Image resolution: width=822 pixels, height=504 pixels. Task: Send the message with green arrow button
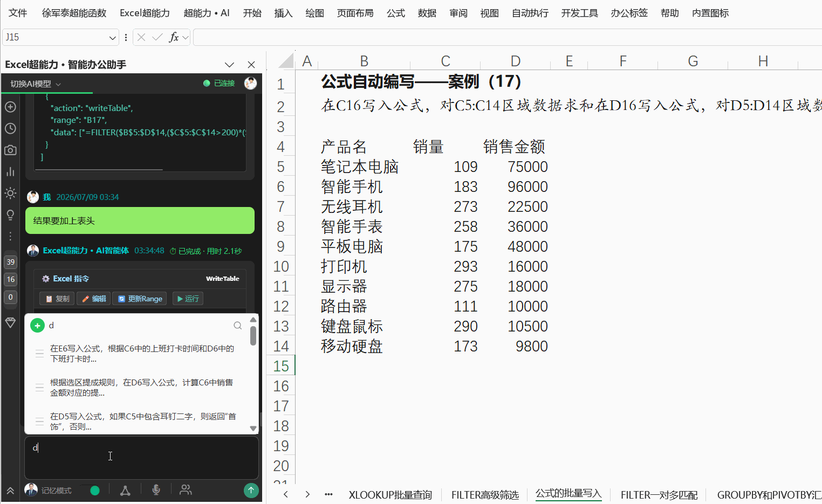pos(251,490)
